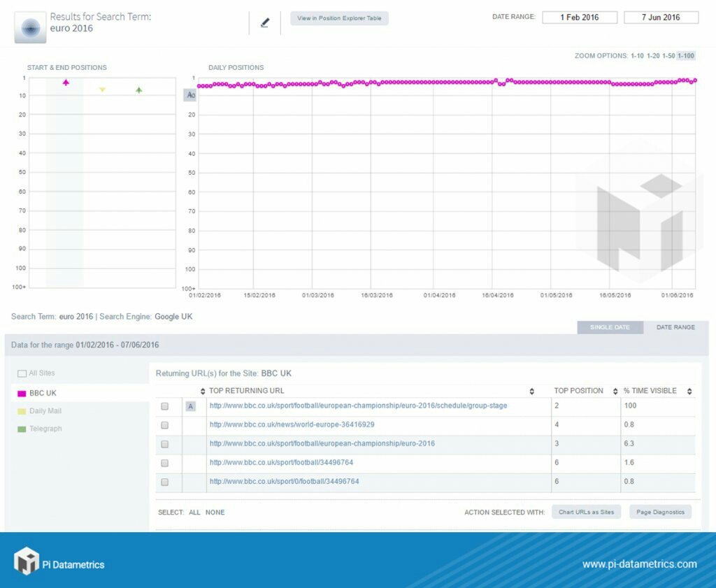
Task: Click NONE to deselect all URLs
Action: [215, 512]
